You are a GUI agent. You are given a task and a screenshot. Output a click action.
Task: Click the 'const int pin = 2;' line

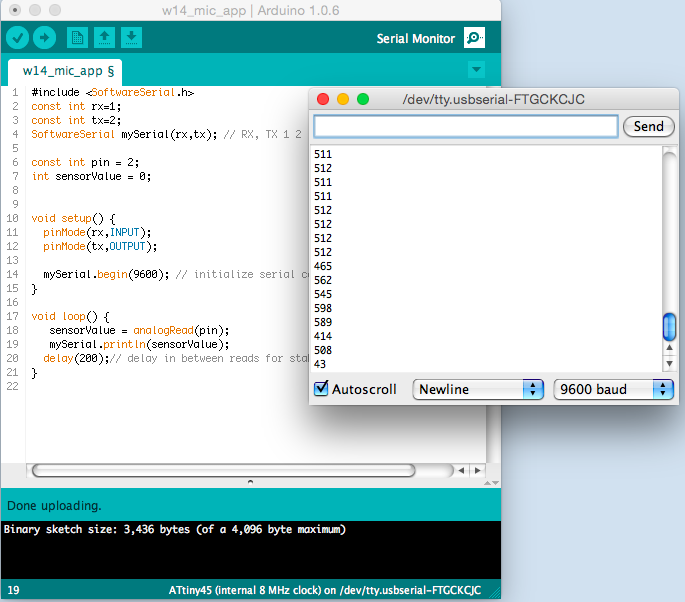click(85, 163)
